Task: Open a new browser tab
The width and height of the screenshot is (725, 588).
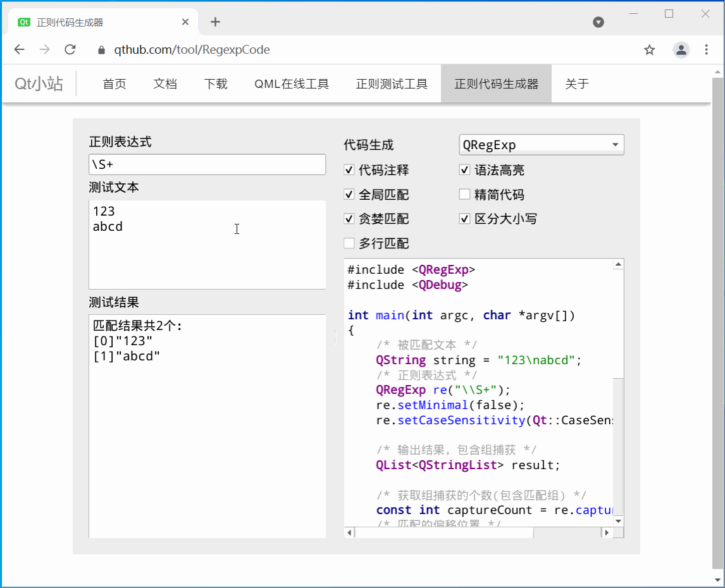Action: click(215, 22)
